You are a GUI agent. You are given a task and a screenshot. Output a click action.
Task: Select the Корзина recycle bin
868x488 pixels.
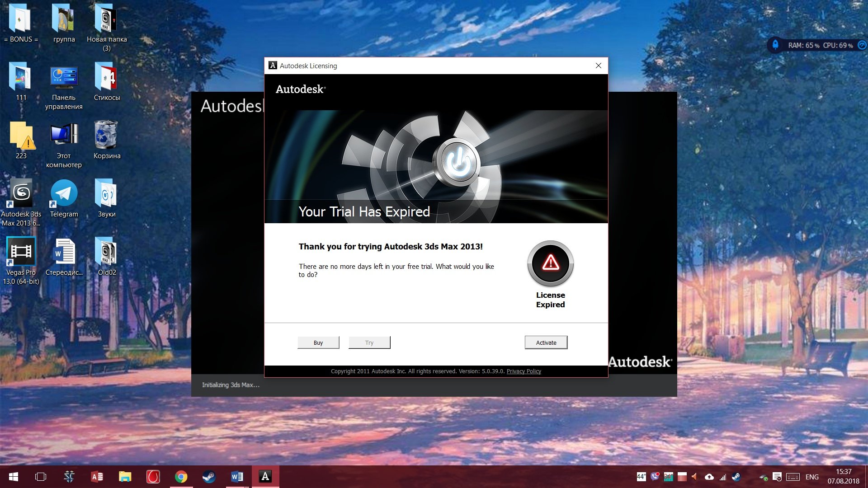(x=107, y=140)
